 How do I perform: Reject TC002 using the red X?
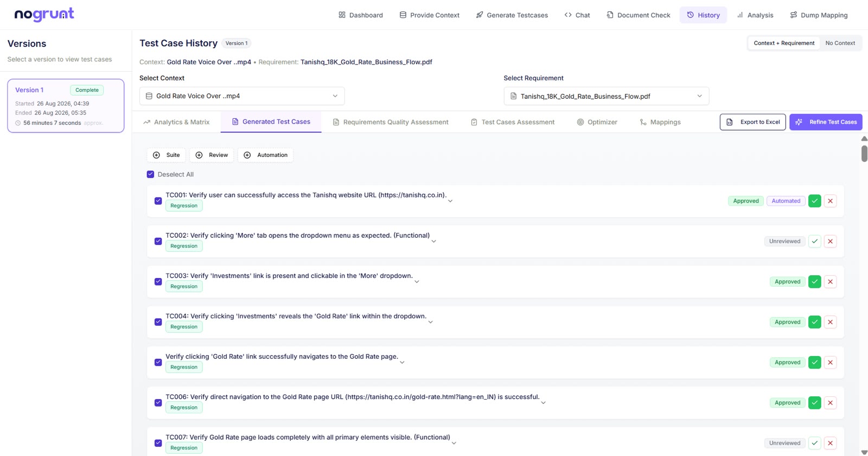click(x=830, y=241)
